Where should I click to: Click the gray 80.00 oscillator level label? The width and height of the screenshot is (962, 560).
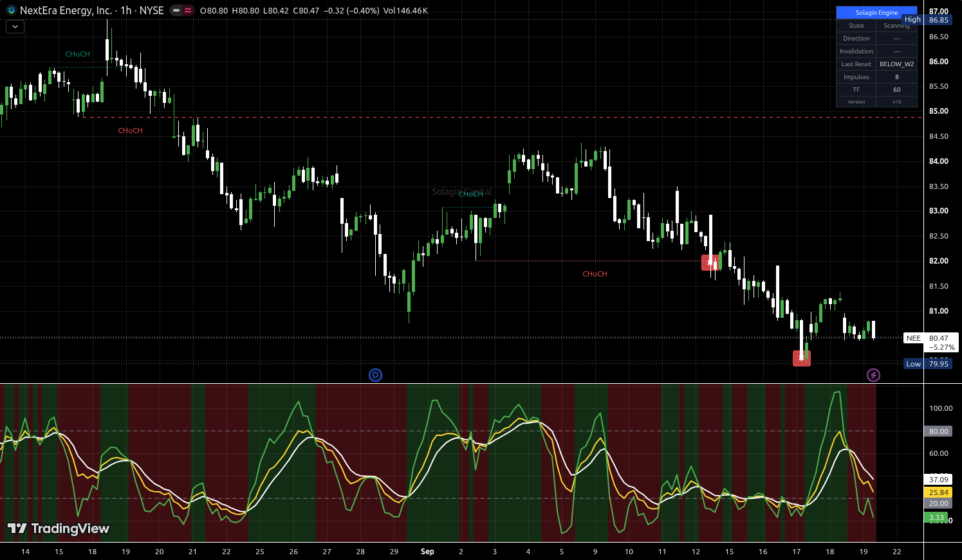[x=938, y=431]
